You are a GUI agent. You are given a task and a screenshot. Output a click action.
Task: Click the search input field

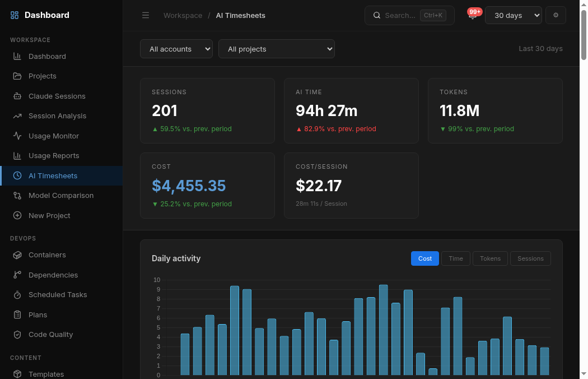400,16
